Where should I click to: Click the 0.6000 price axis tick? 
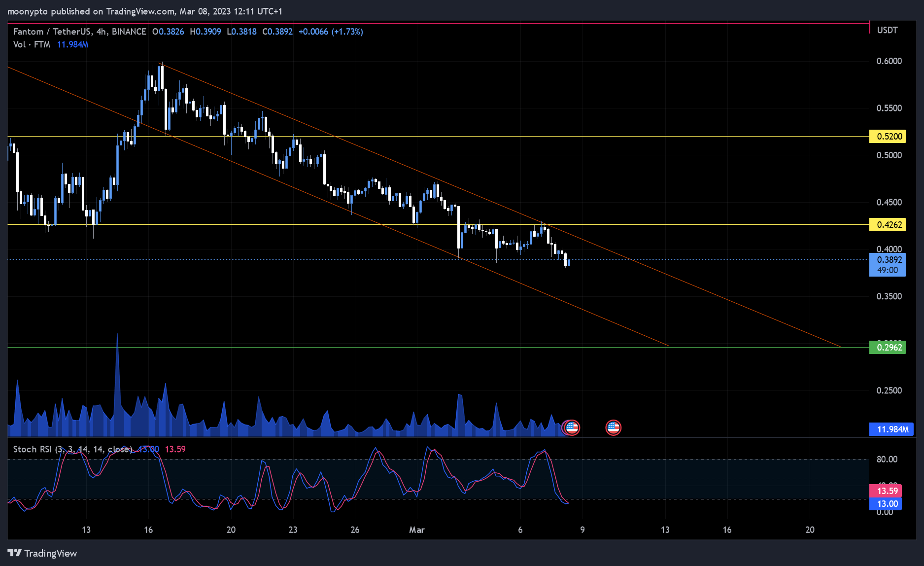889,61
